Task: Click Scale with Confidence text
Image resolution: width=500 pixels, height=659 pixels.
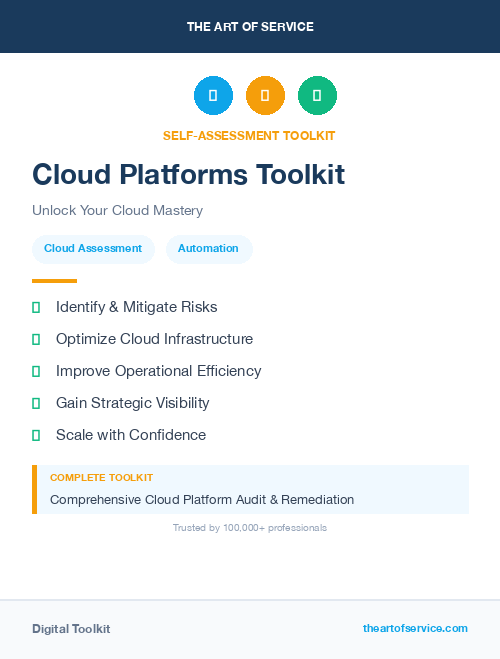Action: tap(131, 435)
